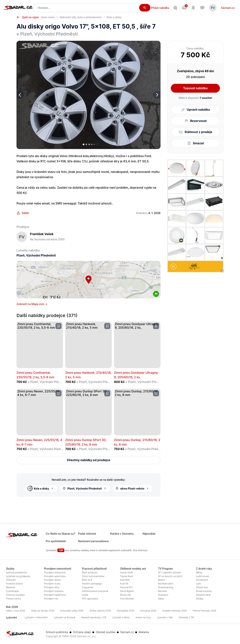Show previous photo with left arrow
This screenshot has height=644, width=240.
pos(20,95)
